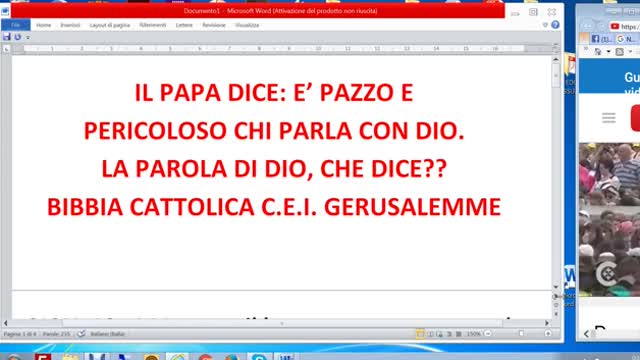The height and width of the screenshot is (360, 640).
Task: Switch to the Riferimenti tab
Action: 153,25
